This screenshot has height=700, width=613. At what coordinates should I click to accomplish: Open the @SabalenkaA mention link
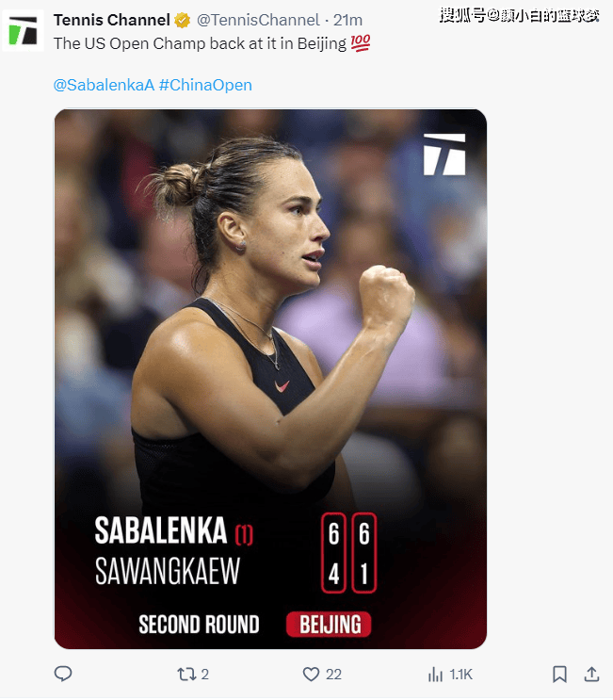pos(104,85)
